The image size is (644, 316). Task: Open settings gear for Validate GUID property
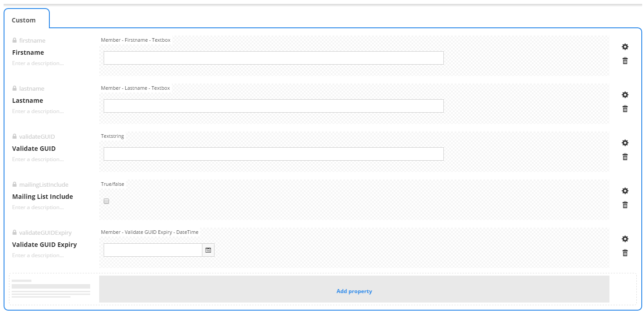(x=625, y=143)
